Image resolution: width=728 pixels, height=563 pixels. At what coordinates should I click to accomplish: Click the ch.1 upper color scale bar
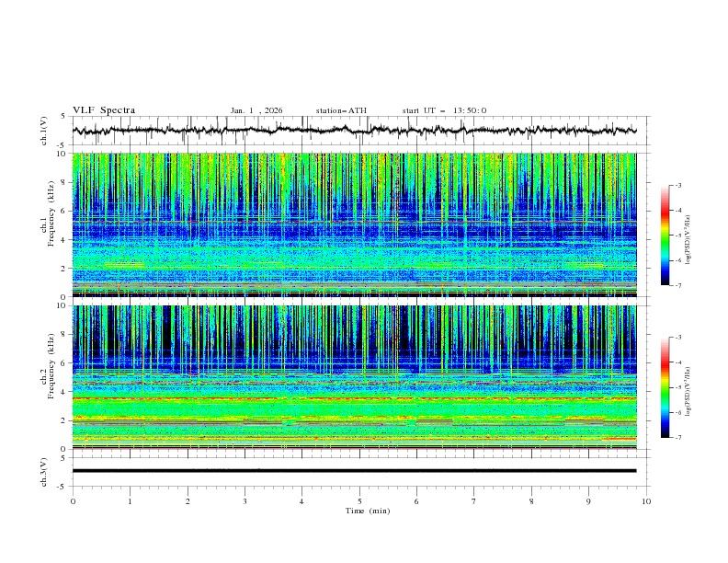coord(665,236)
